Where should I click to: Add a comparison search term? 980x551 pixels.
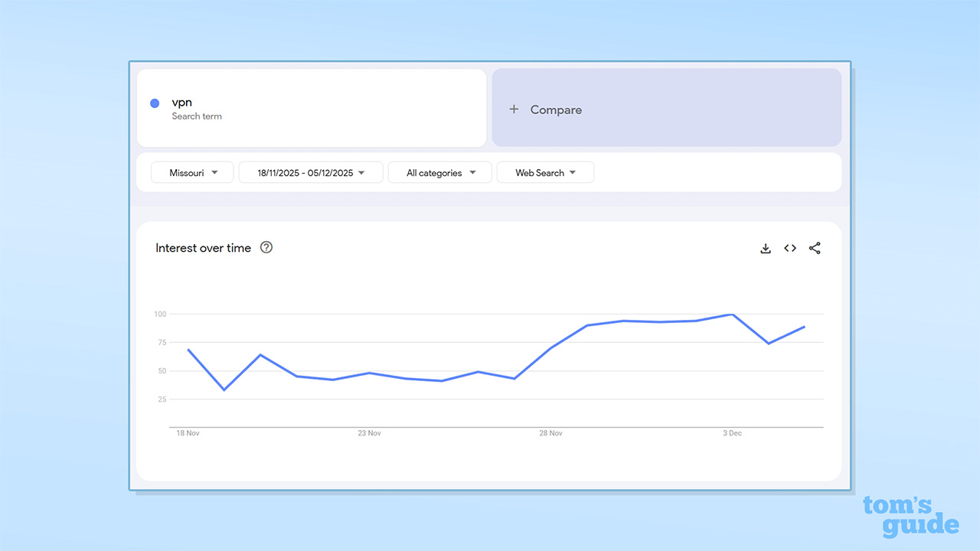click(x=555, y=109)
